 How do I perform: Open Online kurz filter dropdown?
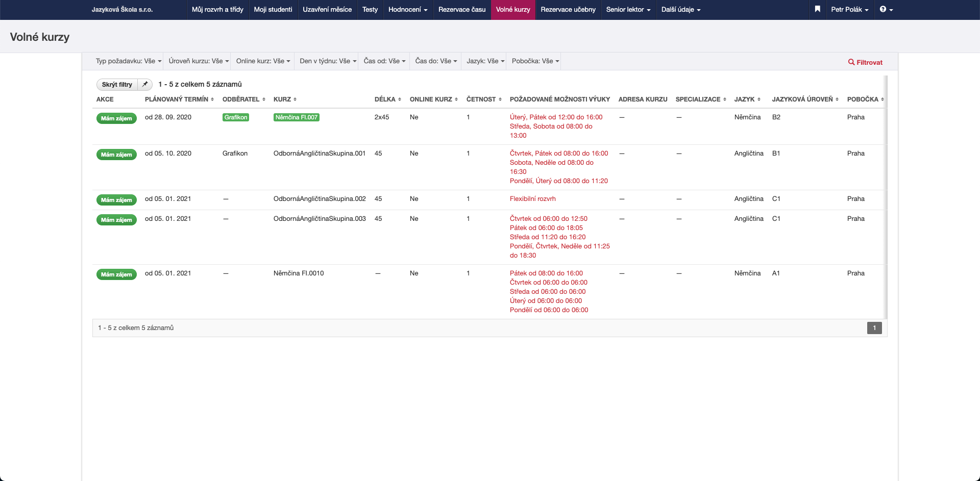pos(263,61)
